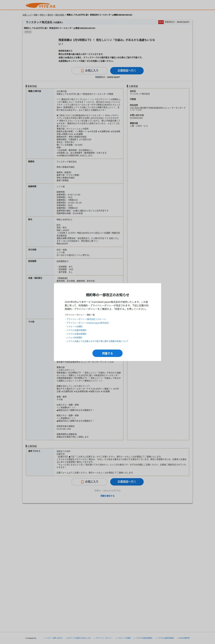
Task: Click ログインでお困りの方はこちら footer link
Action: (x=79, y=638)
